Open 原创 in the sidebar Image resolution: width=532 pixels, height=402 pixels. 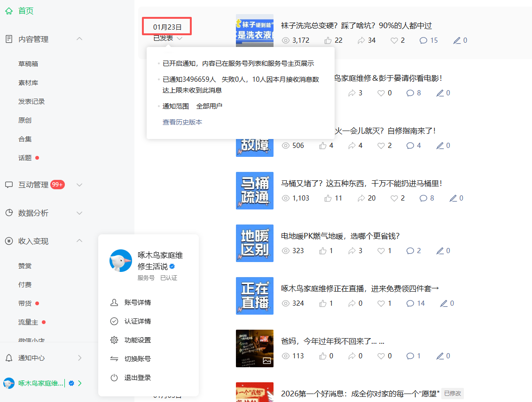[x=25, y=120]
